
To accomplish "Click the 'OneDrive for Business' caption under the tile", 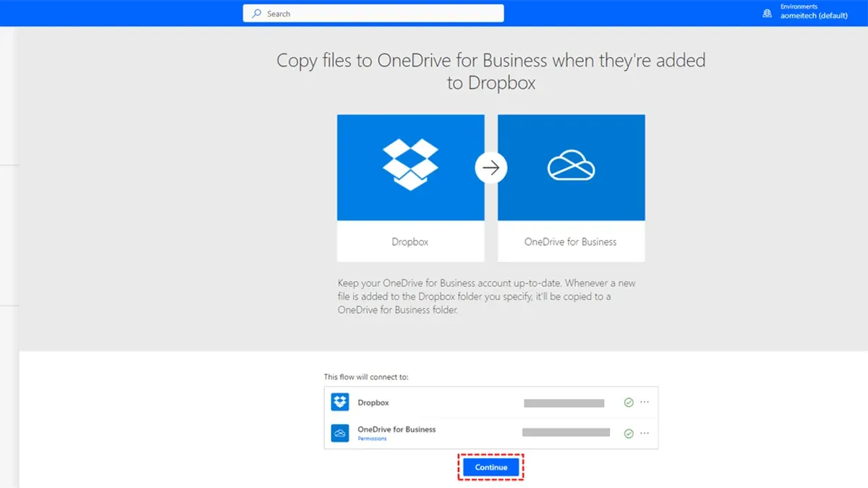I will click(571, 242).
